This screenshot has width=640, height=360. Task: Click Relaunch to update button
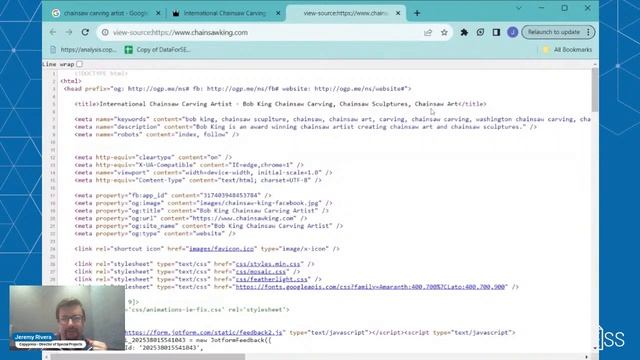tap(553, 32)
